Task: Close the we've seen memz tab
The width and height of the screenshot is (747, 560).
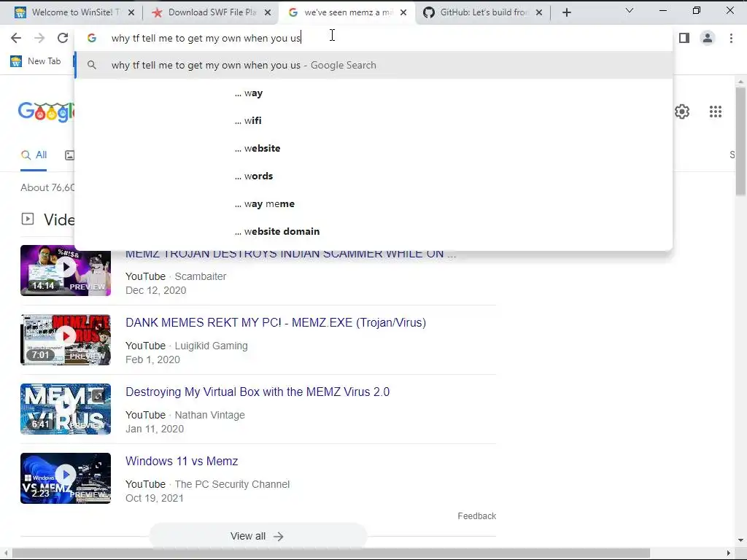Action: tap(403, 13)
